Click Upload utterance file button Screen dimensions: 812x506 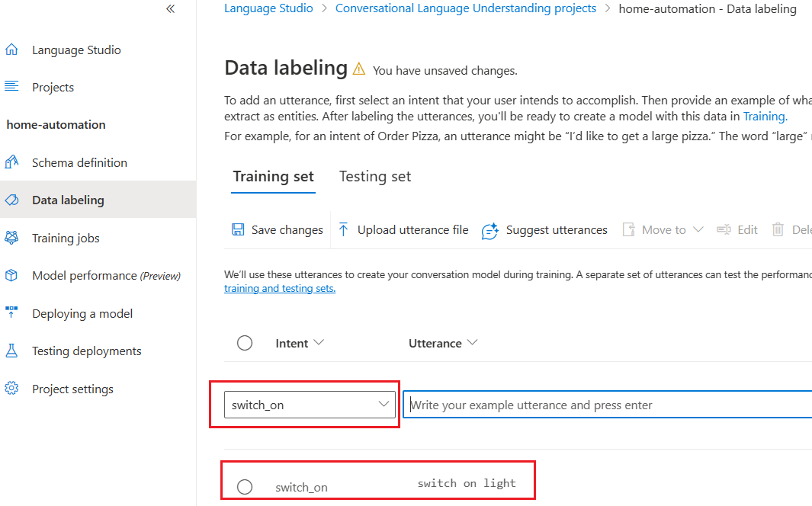tap(403, 229)
